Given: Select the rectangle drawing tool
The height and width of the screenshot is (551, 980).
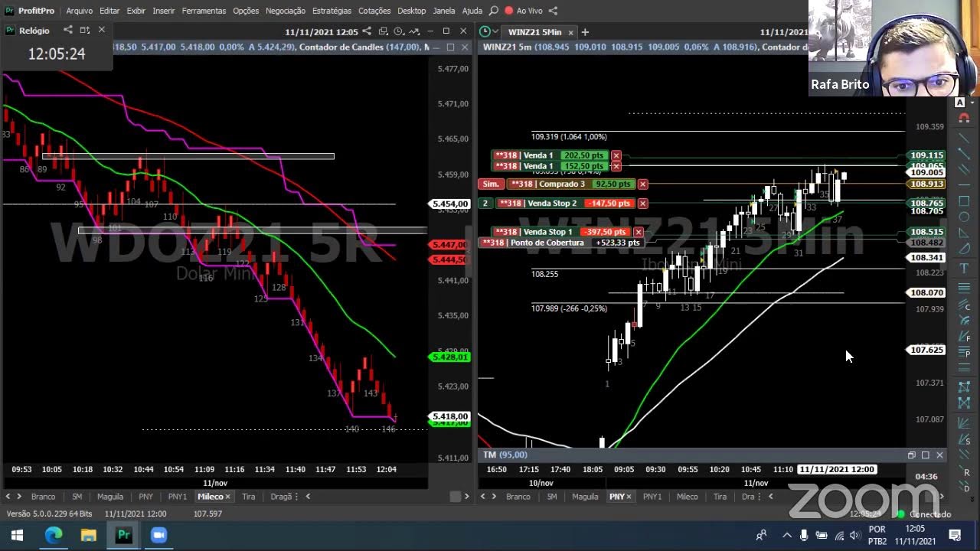Looking at the screenshot, I should [x=964, y=201].
